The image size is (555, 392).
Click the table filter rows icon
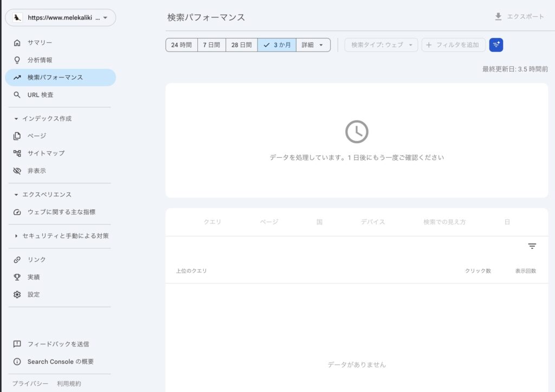tap(532, 246)
